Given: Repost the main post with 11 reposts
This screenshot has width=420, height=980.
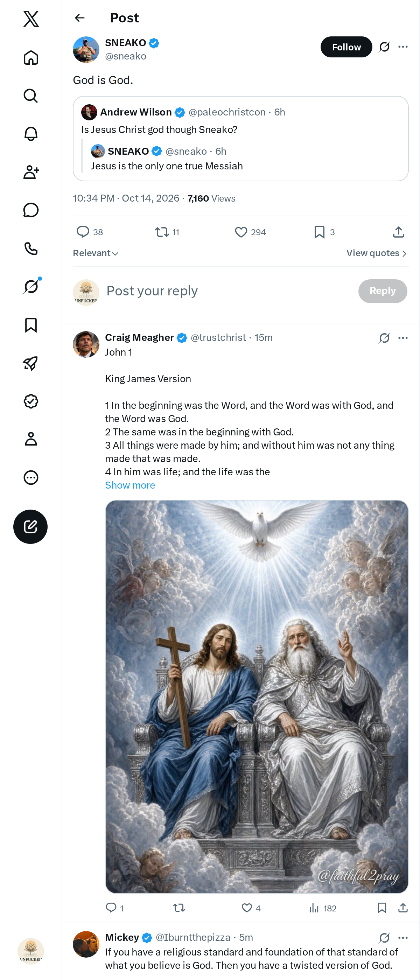Looking at the screenshot, I should tap(167, 232).
